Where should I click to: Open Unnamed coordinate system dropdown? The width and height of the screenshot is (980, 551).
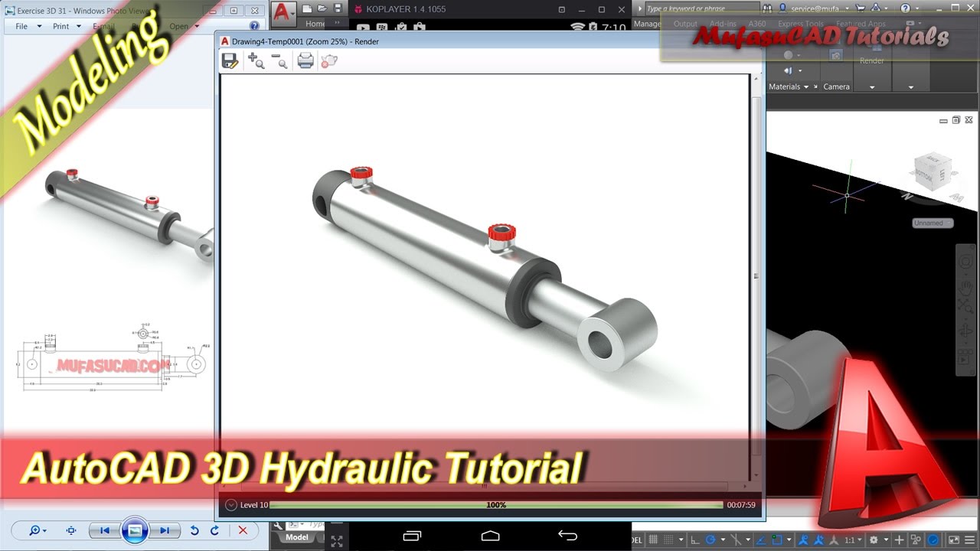tap(933, 223)
